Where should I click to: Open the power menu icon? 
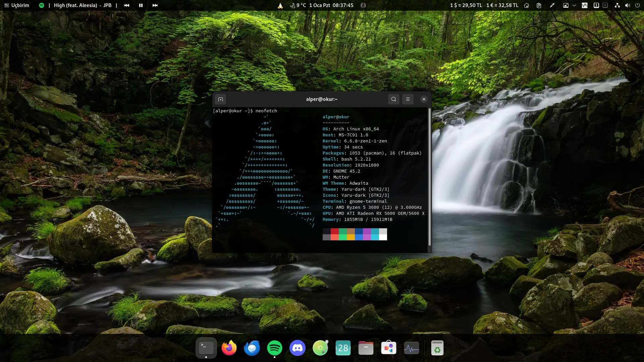point(637,5)
